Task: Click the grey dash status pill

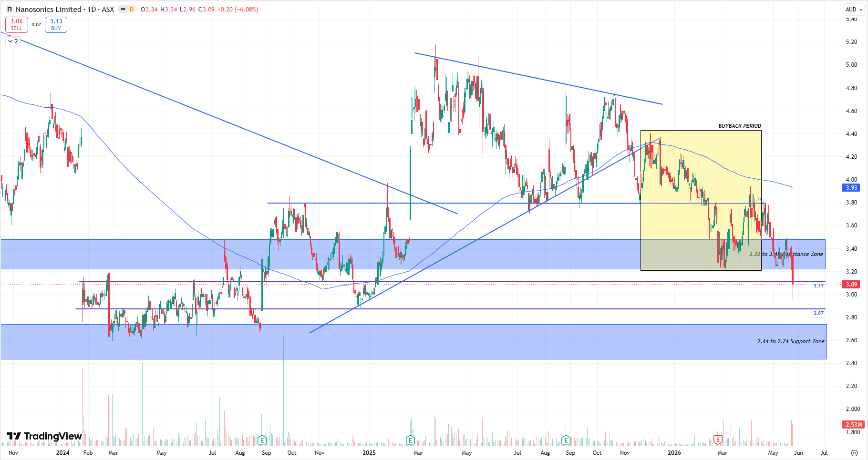Action: (123, 9)
